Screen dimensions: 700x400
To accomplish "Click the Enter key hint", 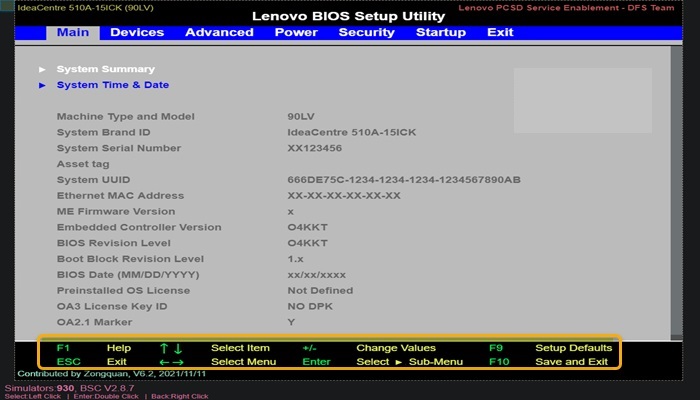I will pyautogui.click(x=316, y=362).
